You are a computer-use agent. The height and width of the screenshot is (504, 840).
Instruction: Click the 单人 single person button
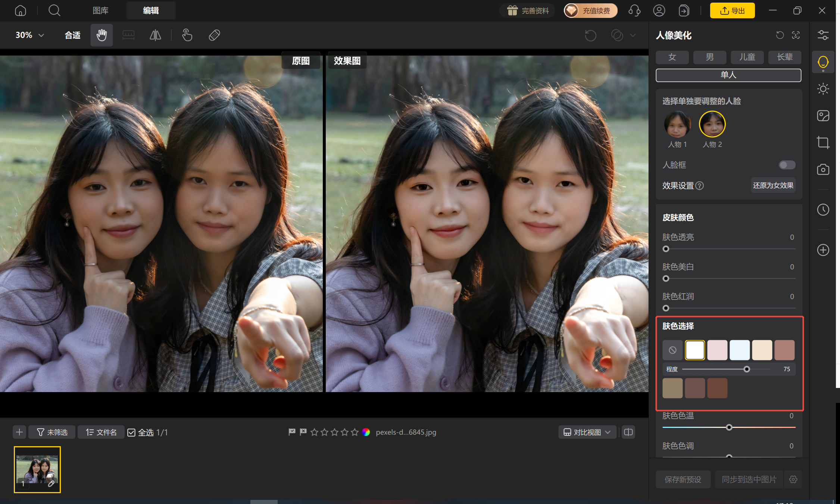tap(728, 75)
